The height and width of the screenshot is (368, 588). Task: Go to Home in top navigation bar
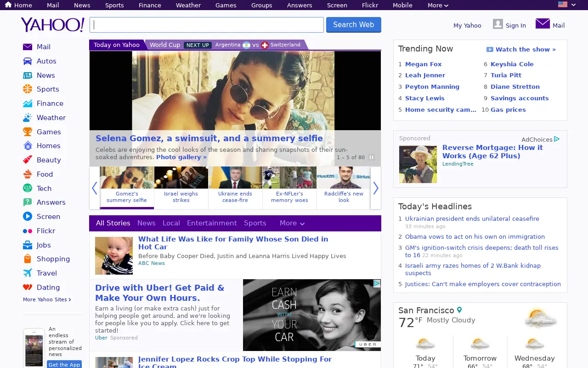[18, 5]
